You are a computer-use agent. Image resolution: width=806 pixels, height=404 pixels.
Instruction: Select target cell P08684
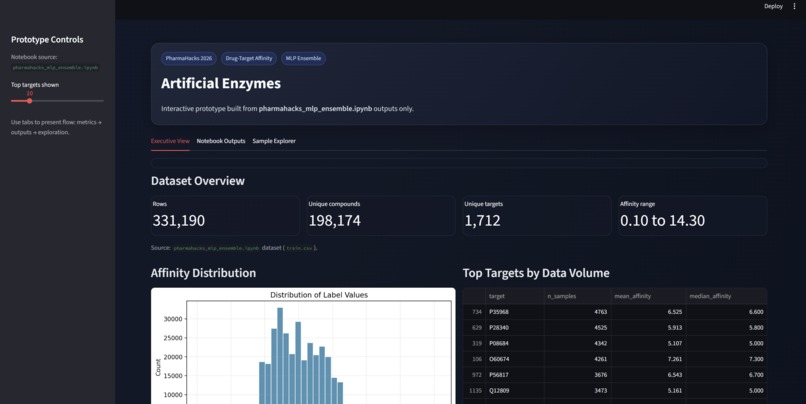click(x=515, y=343)
